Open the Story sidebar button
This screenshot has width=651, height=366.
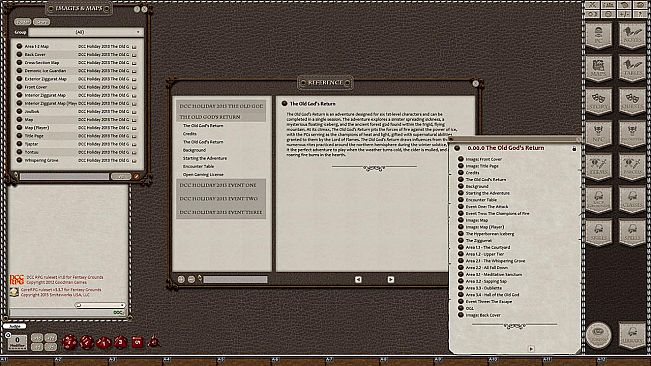[x=599, y=102]
